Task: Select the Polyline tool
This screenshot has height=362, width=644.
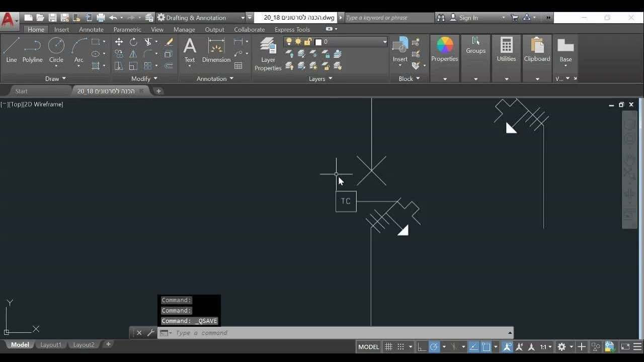Action: coord(32,50)
